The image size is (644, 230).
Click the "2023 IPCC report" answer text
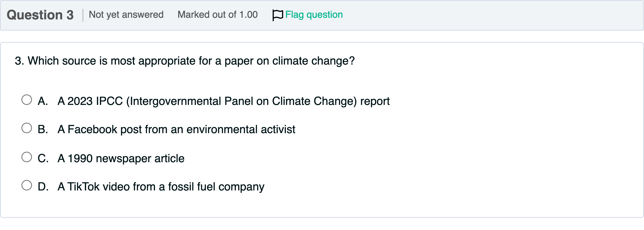(x=223, y=101)
